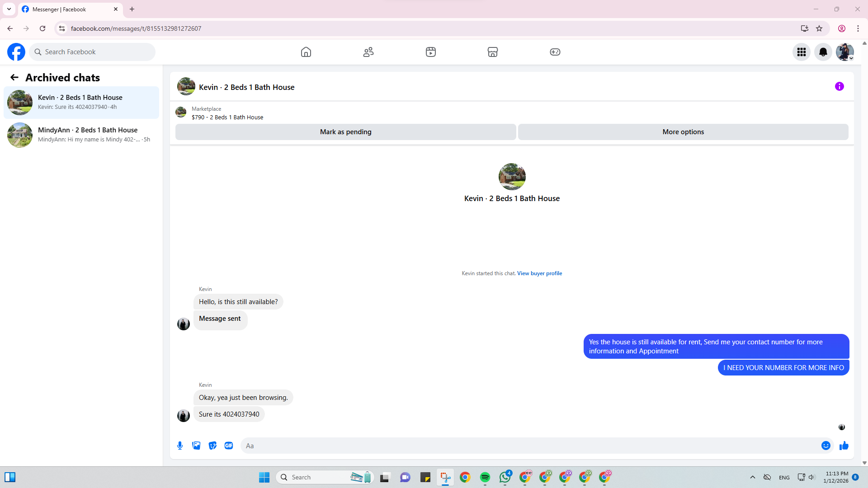
Task: Choose a GIF using the GIF icon
Action: pyautogui.click(x=229, y=446)
